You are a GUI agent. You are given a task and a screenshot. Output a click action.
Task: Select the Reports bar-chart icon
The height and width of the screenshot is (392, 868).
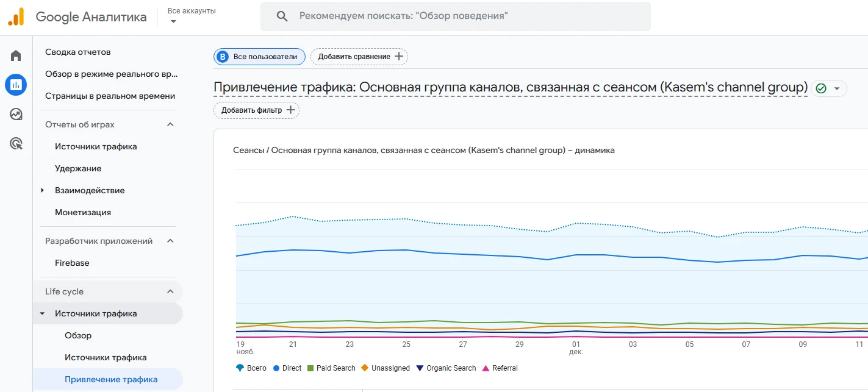[16, 85]
